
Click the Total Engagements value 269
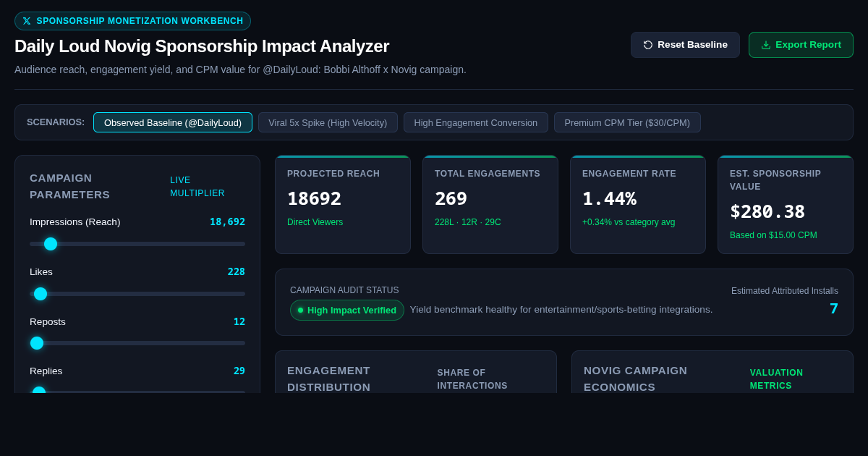pyautogui.click(x=451, y=198)
